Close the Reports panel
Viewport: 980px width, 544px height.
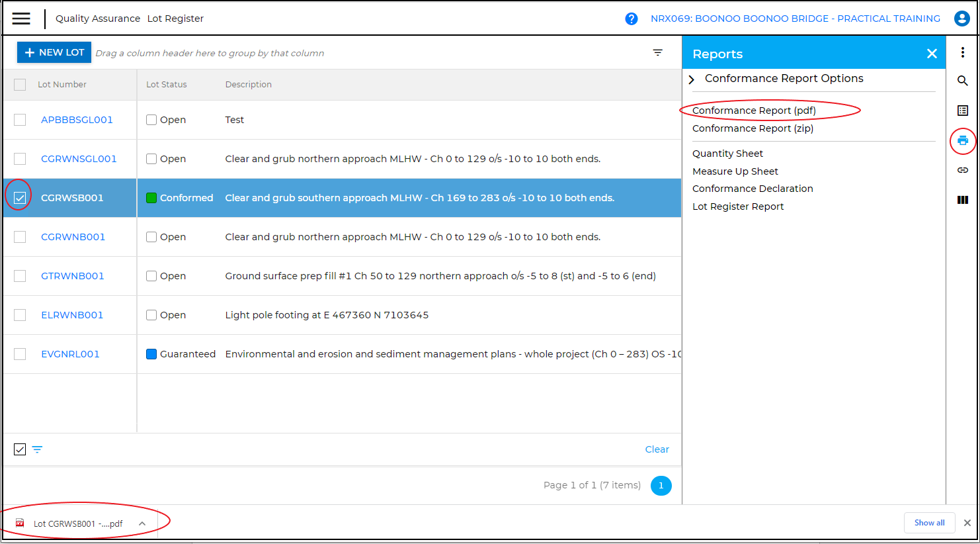point(932,54)
